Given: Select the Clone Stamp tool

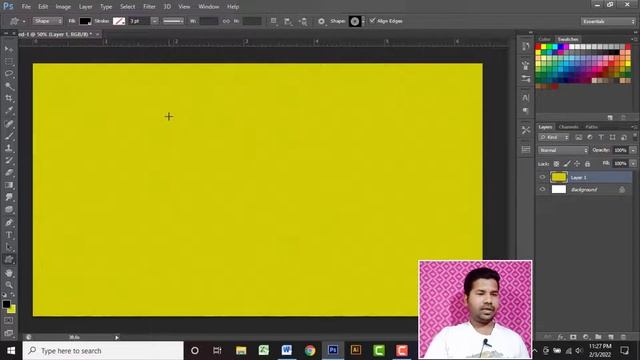Looking at the screenshot, I should [9, 148].
